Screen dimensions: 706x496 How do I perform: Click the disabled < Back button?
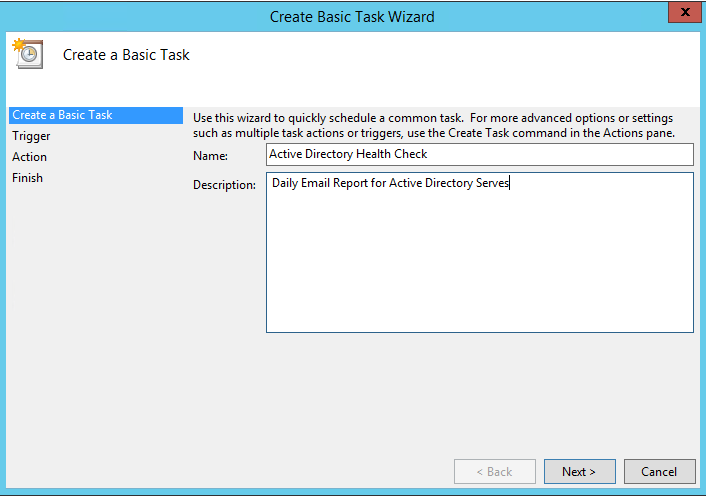pyautogui.click(x=495, y=471)
